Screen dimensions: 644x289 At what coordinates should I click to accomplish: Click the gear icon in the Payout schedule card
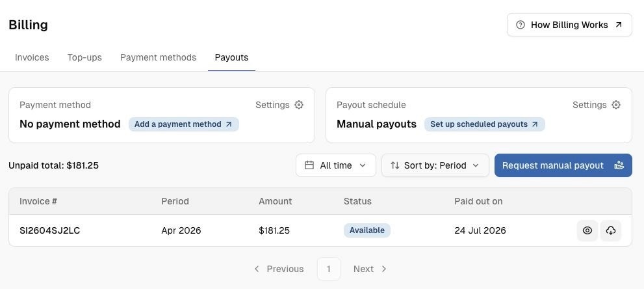(x=616, y=105)
